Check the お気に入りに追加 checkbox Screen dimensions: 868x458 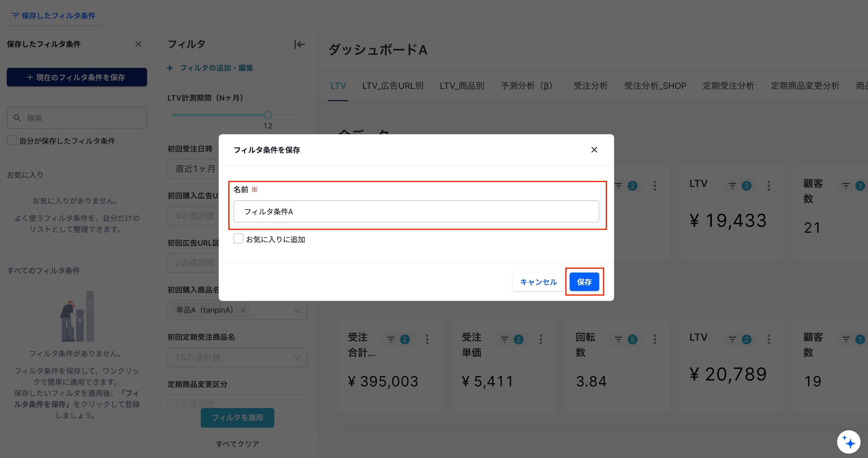[238, 239]
